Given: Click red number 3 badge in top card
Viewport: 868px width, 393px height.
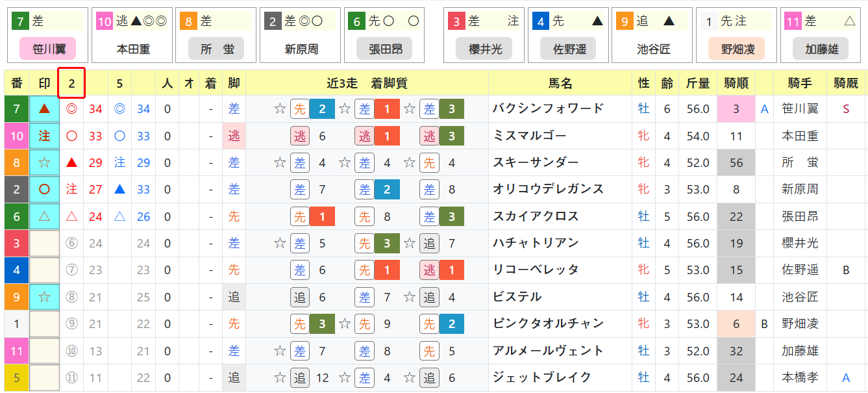Looking at the screenshot, I should pos(457,21).
